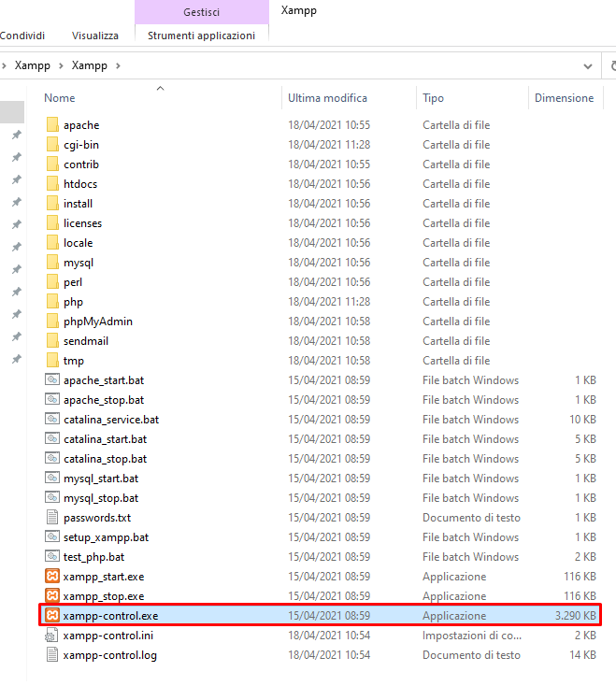The height and width of the screenshot is (686, 616).
Task: Click the first pinned item pin in sidebar
Action: (16, 135)
